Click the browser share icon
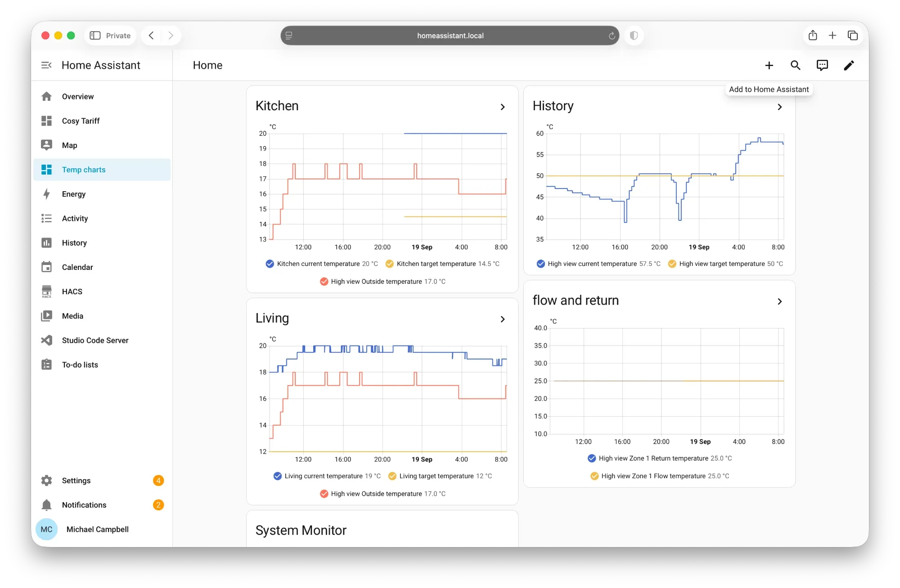Image resolution: width=900 pixels, height=588 pixels. tap(813, 36)
